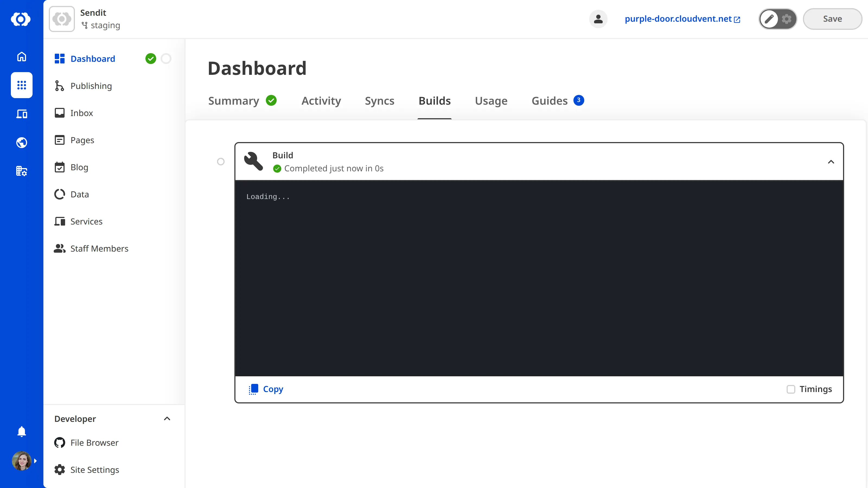This screenshot has width=868, height=488.
Task: Collapse the Developer section
Action: pyautogui.click(x=167, y=419)
